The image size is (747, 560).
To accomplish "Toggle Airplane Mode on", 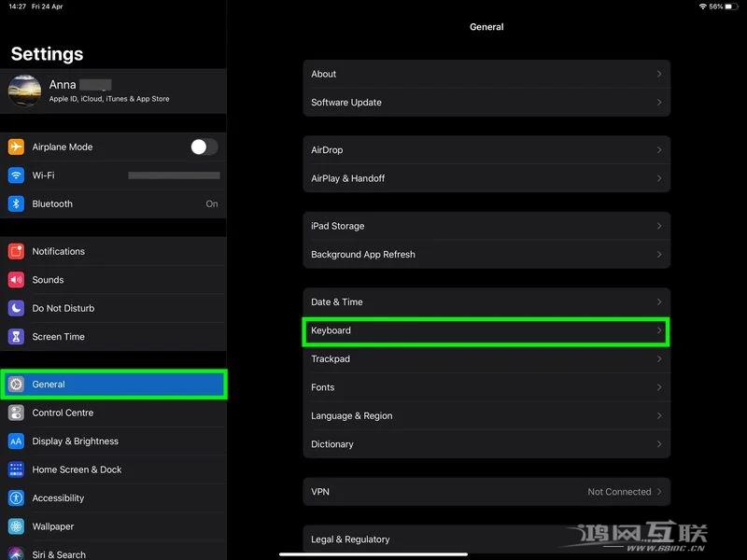I will [x=203, y=147].
